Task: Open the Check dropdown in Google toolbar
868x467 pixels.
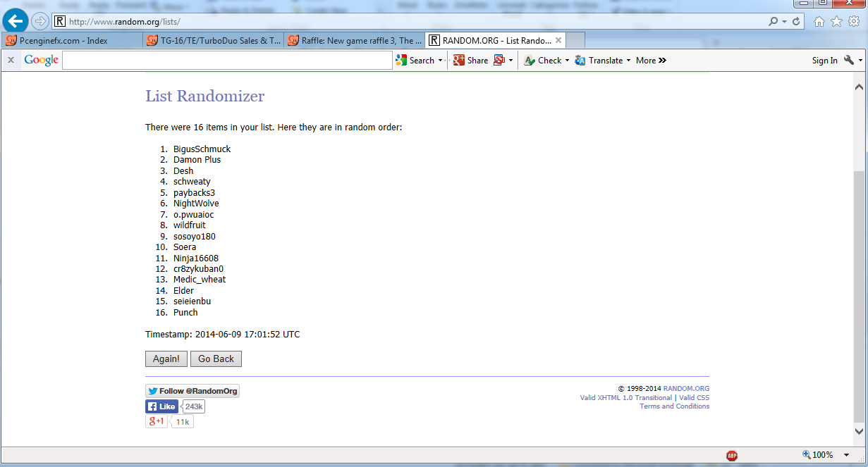Action: pos(567,61)
